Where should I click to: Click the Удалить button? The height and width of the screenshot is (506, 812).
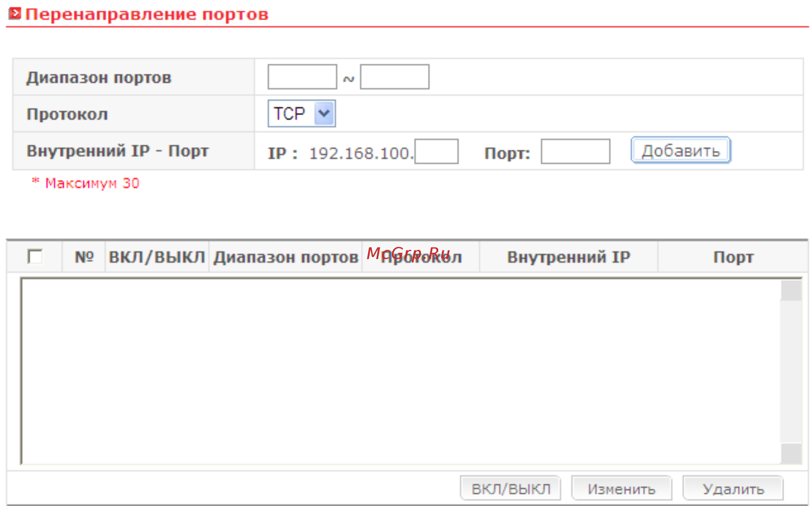[733, 488]
